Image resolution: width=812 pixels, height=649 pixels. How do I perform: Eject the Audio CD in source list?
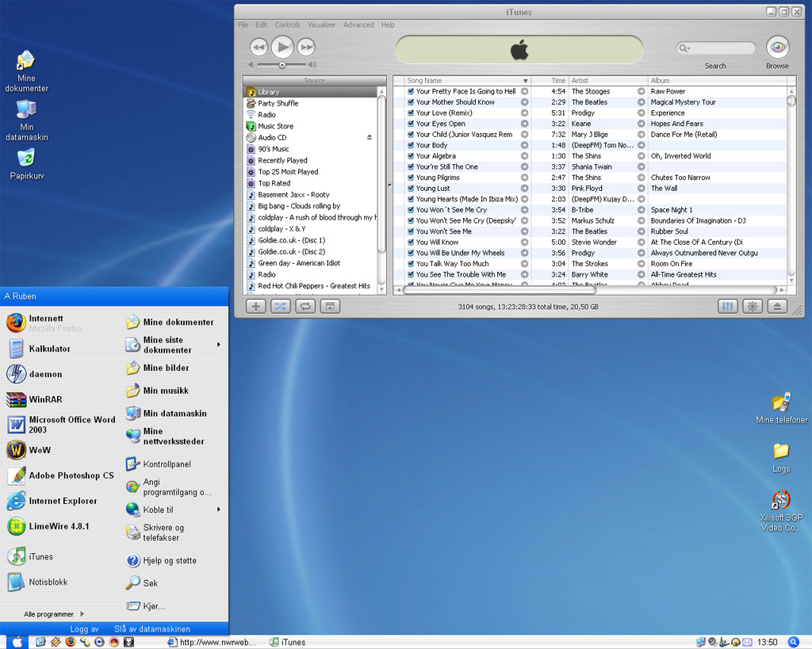370,137
